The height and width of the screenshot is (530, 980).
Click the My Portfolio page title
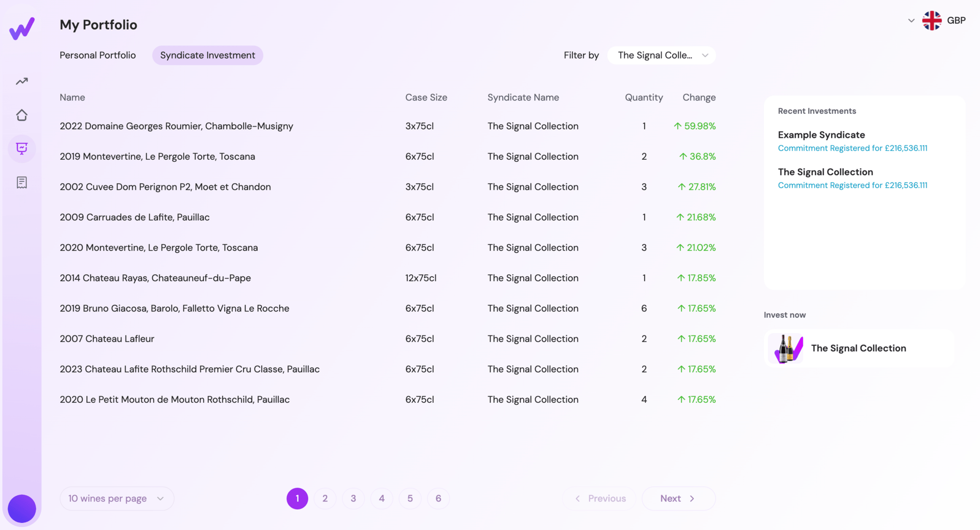(99, 25)
